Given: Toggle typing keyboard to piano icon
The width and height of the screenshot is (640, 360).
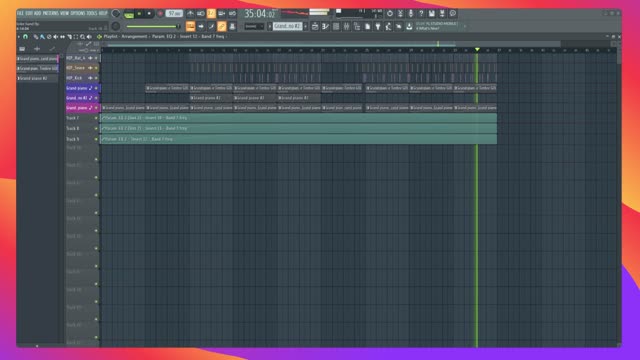Looking at the screenshot, I should 191,27.
